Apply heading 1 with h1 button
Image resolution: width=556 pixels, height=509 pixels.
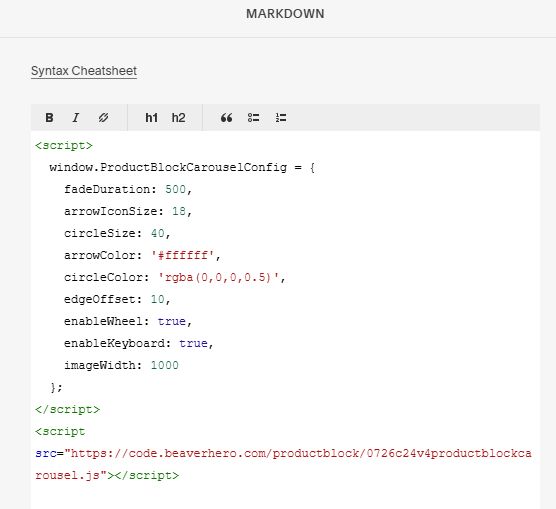(x=151, y=118)
